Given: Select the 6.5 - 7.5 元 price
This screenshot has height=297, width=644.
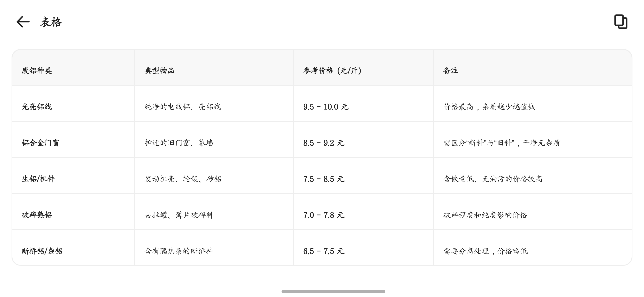Looking at the screenshot, I should point(324,251).
